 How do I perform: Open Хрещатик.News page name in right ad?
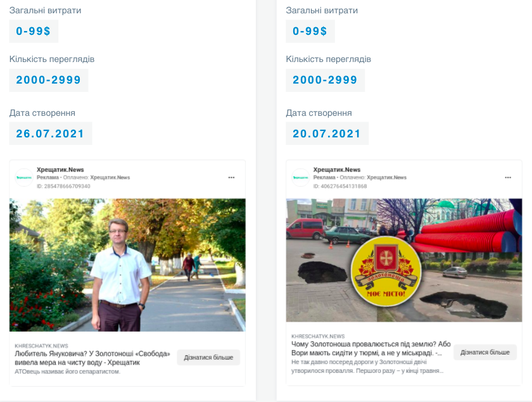click(x=336, y=170)
